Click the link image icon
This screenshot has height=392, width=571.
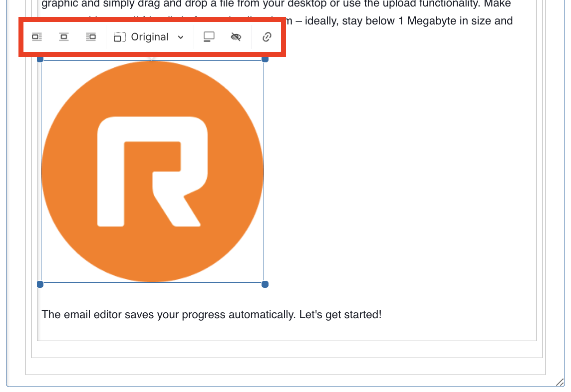pos(267,37)
